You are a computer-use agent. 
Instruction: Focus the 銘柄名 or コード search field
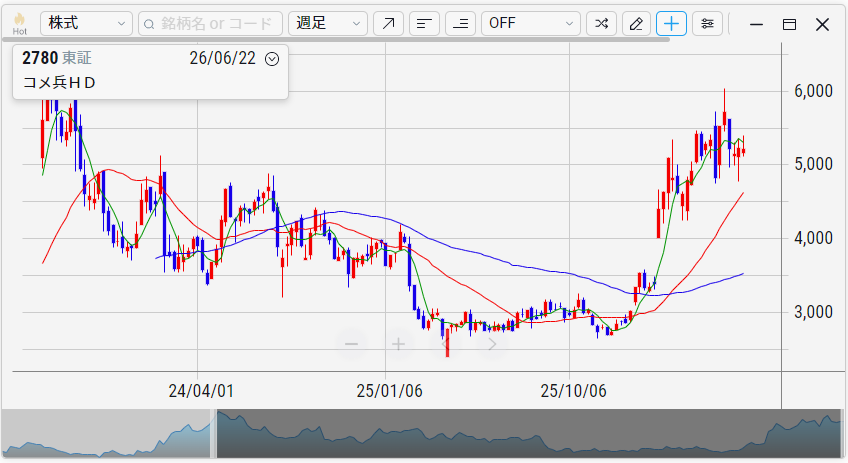[210, 24]
